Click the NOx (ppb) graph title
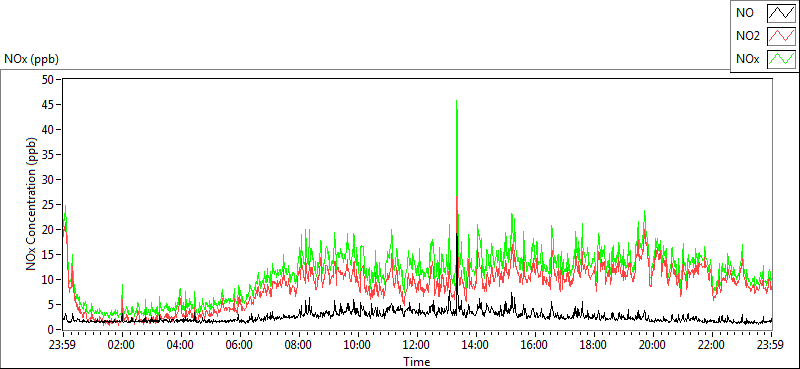Image resolution: width=800 pixels, height=369 pixels. (x=31, y=59)
